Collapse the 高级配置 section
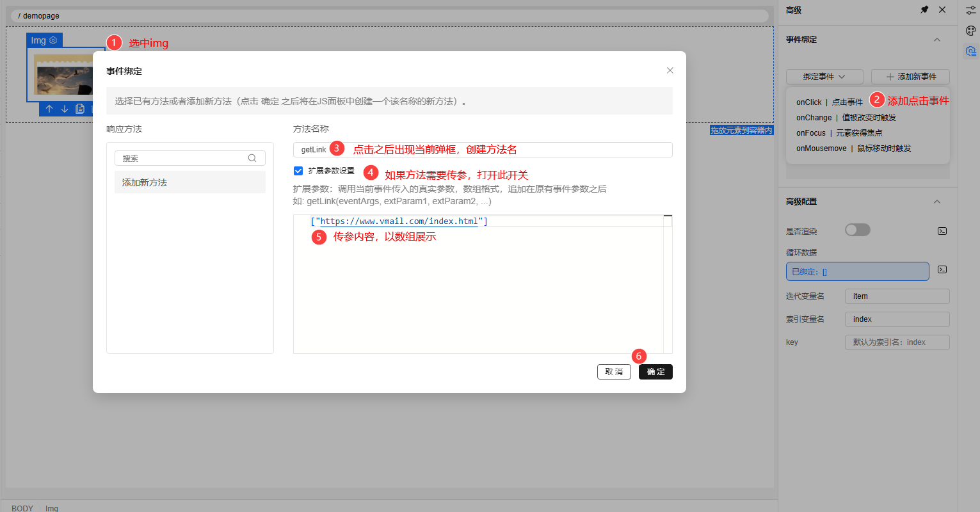980x512 pixels. [x=937, y=202]
